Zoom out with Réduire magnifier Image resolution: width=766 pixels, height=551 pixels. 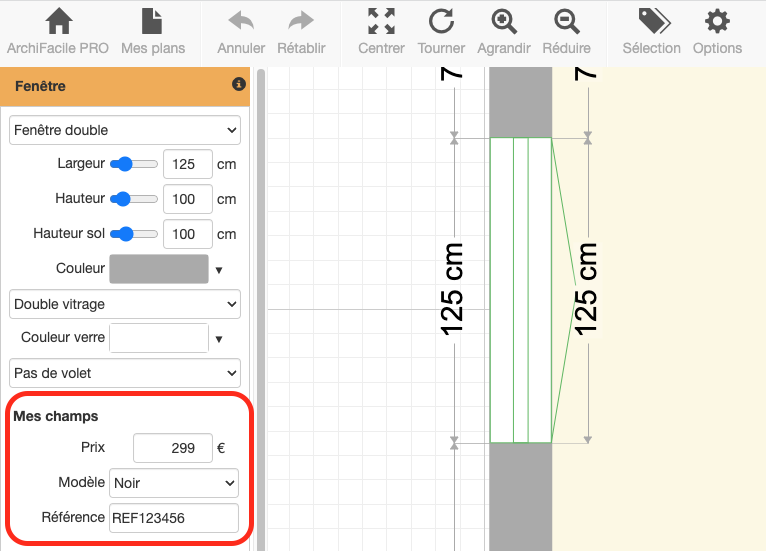pos(566,22)
